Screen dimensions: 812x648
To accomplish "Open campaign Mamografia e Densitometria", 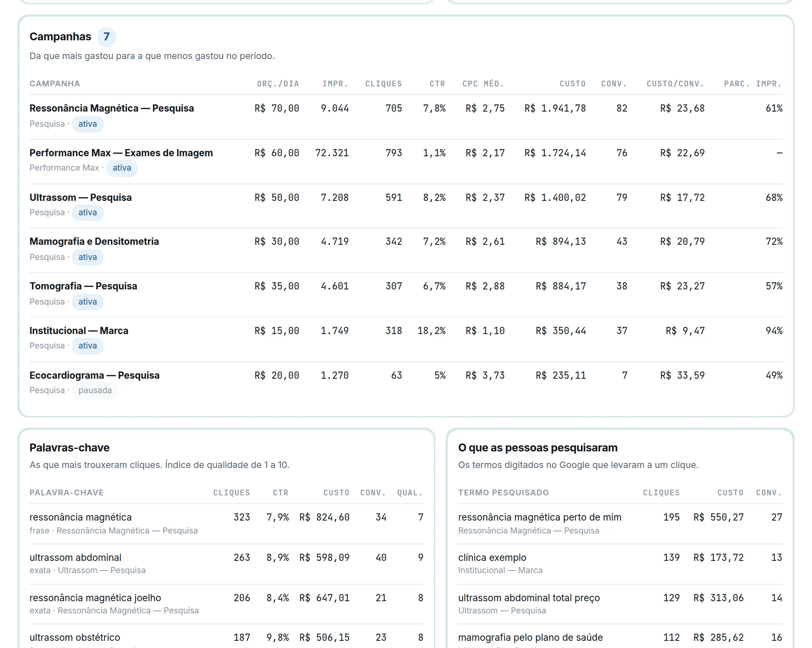I will (x=94, y=242).
